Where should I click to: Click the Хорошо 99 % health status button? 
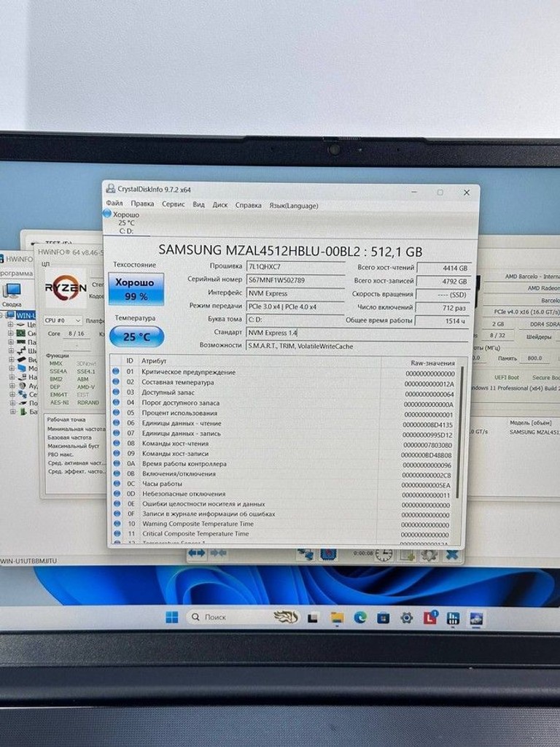tap(136, 289)
